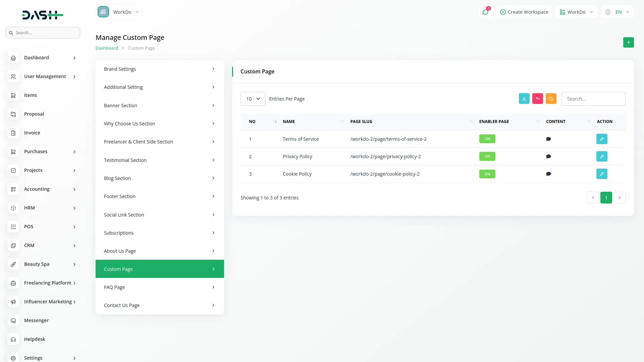This screenshot has height=362, width=644.
Task: Open comment content for Privacy Policy row
Action: (548, 156)
